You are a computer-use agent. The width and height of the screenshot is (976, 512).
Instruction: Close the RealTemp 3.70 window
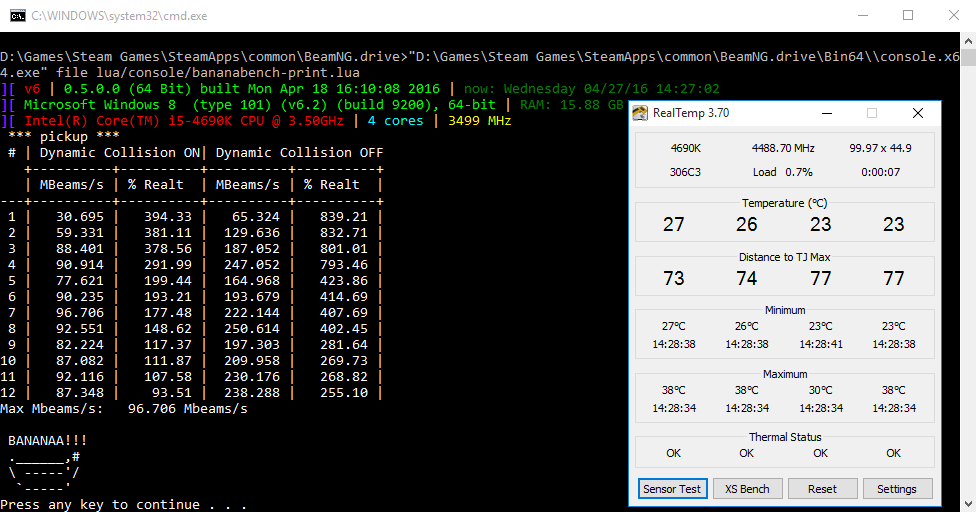coord(917,113)
